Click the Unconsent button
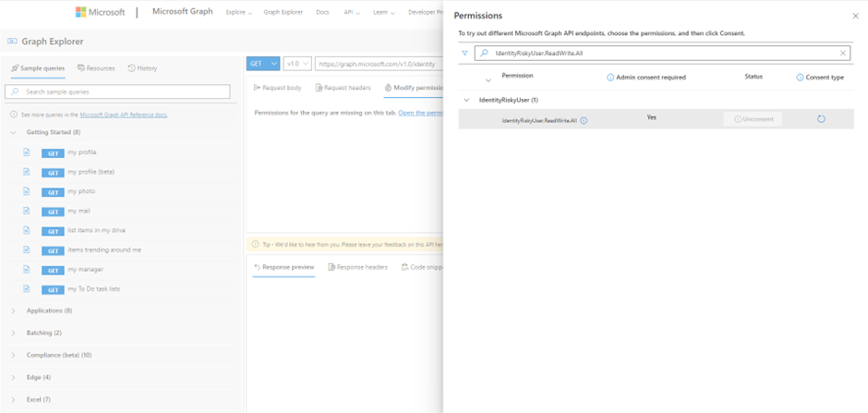Screen dimensions: 868x413 click(753, 119)
